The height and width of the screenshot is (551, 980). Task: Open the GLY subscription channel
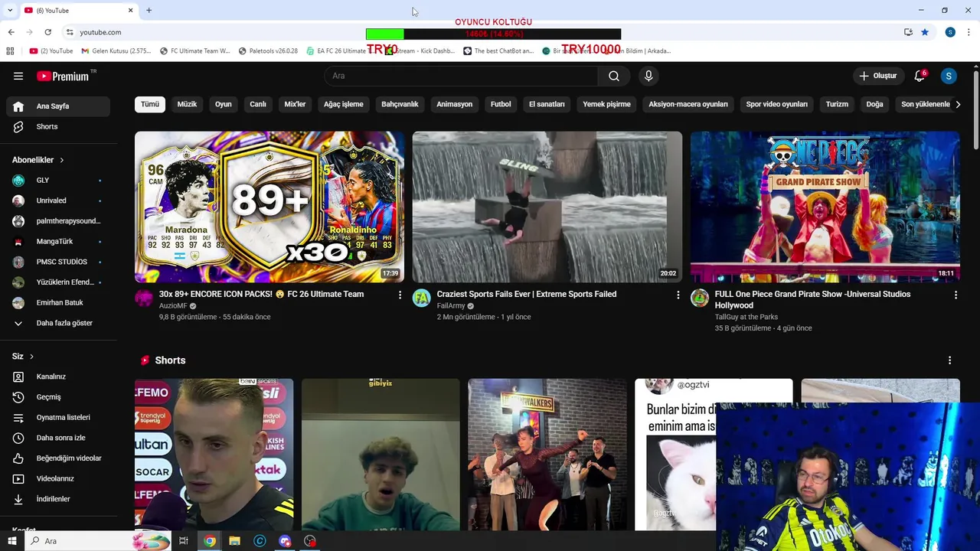click(58, 181)
